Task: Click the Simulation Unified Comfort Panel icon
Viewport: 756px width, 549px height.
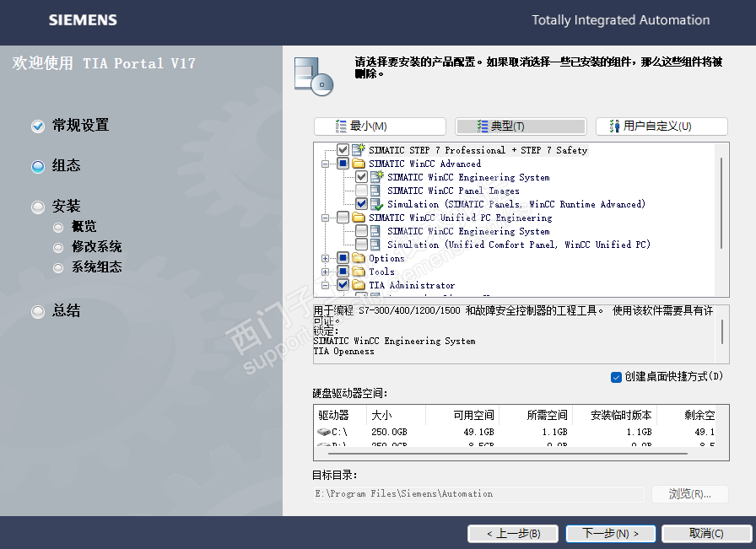Action: (375, 245)
